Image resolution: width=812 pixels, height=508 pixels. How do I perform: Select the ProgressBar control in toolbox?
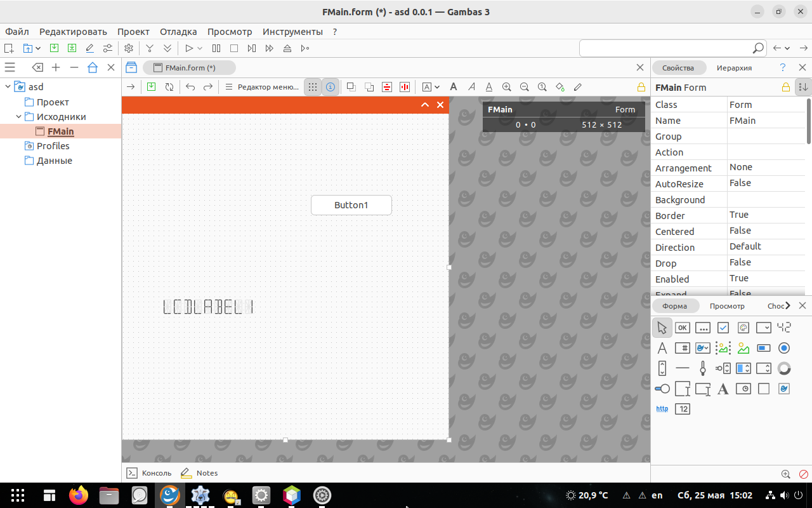764,348
